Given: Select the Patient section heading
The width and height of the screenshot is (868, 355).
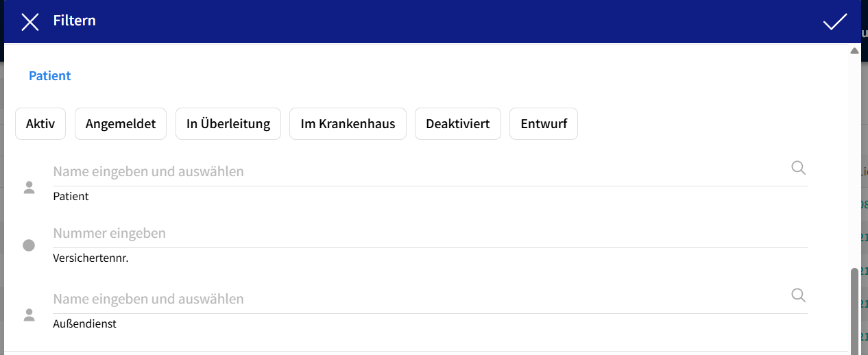Looking at the screenshot, I should click(x=50, y=76).
